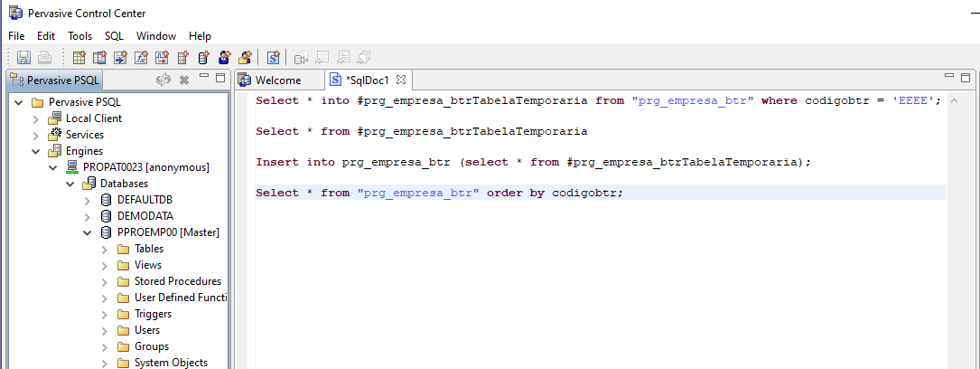The height and width of the screenshot is (369, 980).
Task: Expand the Tables folder
Action: click(105, 249)
